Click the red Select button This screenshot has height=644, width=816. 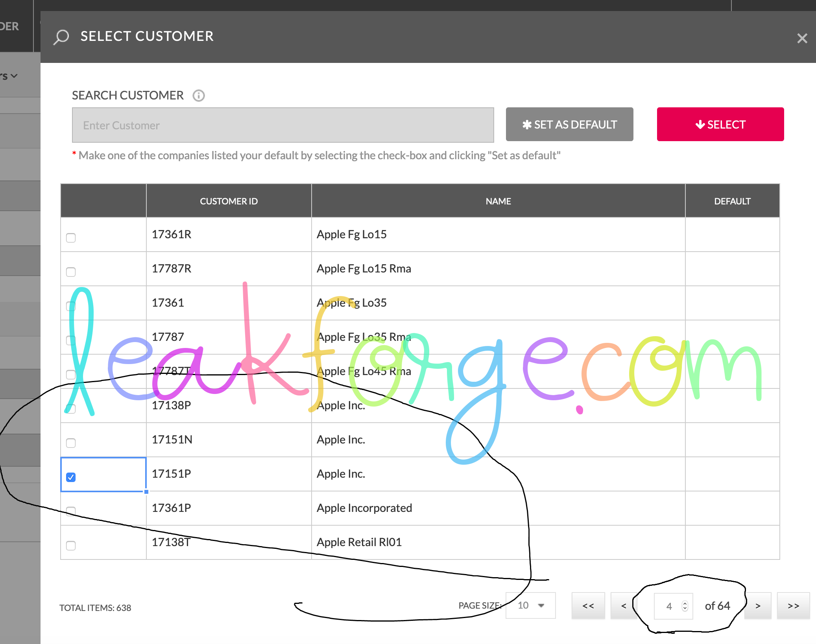(720, 124)
